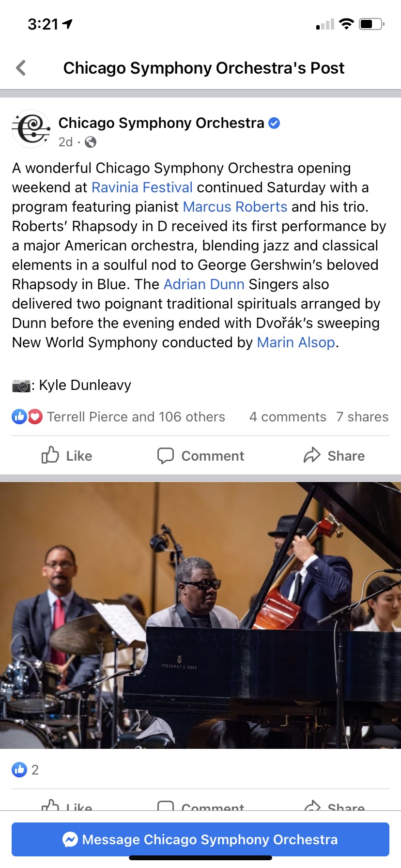Screen dimensions: 401x868
Task: View the 4 comments
Action: (x=288, y=417)
